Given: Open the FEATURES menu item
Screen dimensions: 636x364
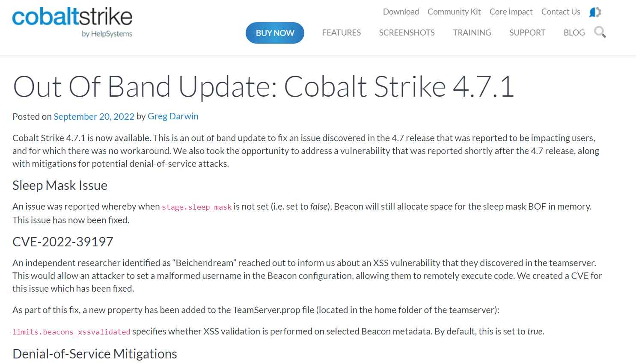Looking at the screenshot, I should point(341,33).
